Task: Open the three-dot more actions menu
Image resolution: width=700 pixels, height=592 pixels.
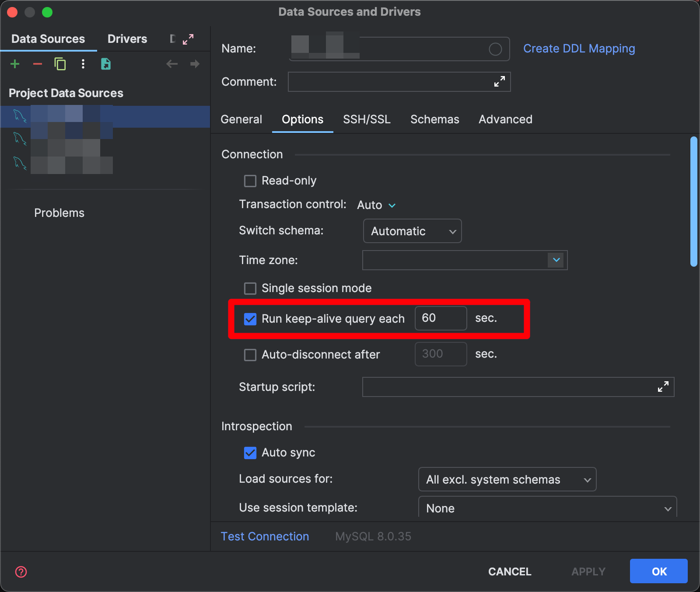Action: 83,64
